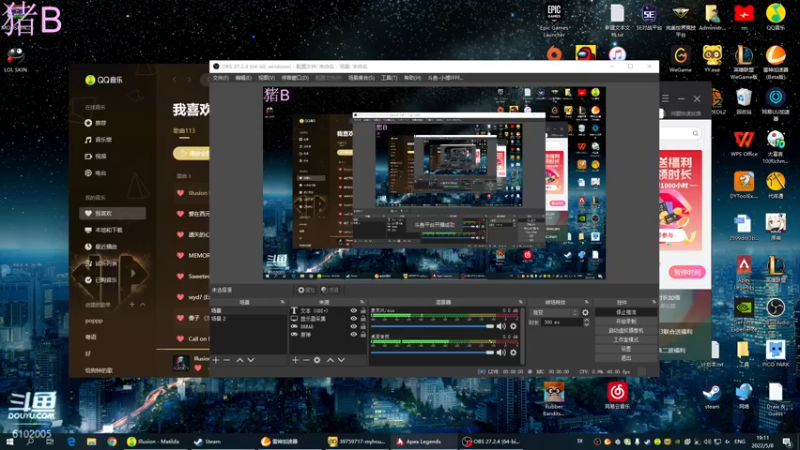The height and width of the screenshot is (450, 800).
Task: Click the pink 暂停时间 button
Action: 687,272
